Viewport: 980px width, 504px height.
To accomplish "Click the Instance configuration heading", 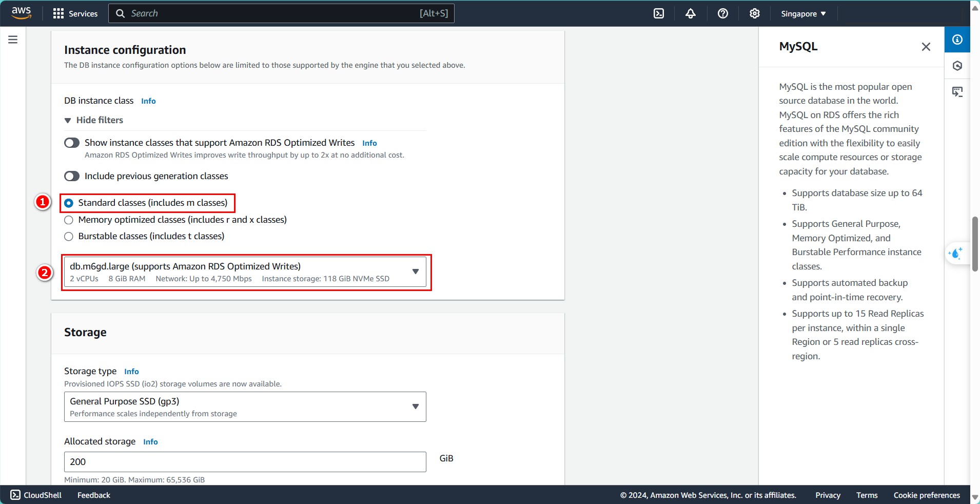I will (125, 50).
